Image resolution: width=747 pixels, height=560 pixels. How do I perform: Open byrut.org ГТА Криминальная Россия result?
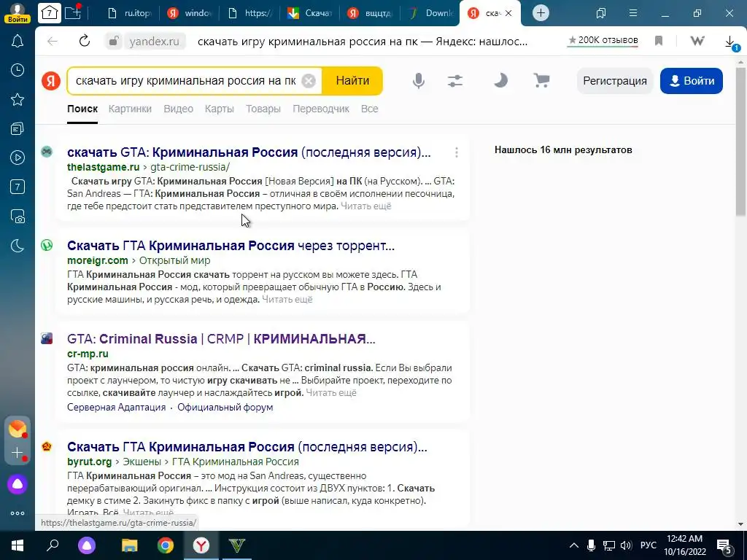(247, 447)
